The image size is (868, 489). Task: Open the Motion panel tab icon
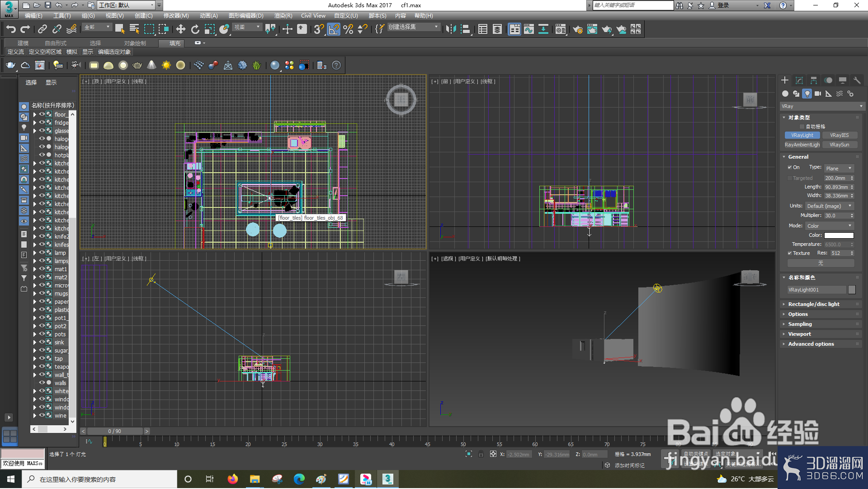point(828,80)
